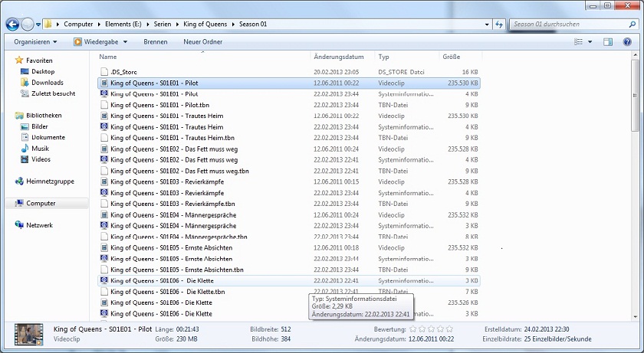Click video icon of S01E03 Revierkämpfe clip
This screenshot has height=353, width=644.
click(x=104, y=181)
